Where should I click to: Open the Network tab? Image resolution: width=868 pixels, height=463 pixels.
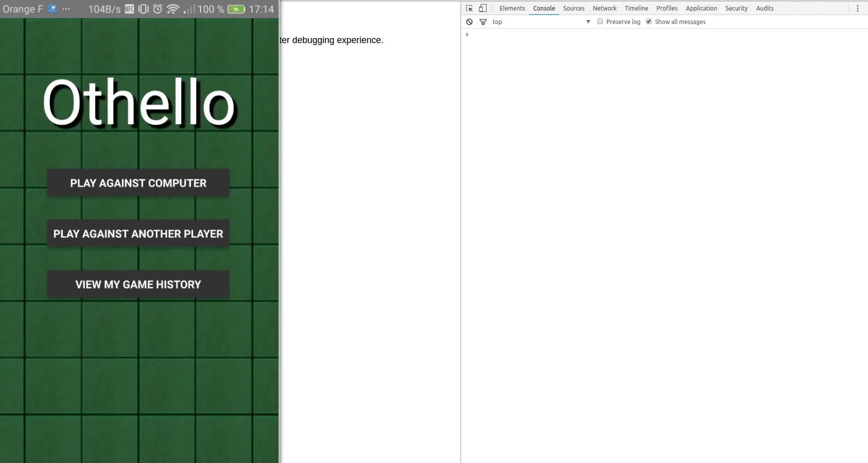pos(604,9)
